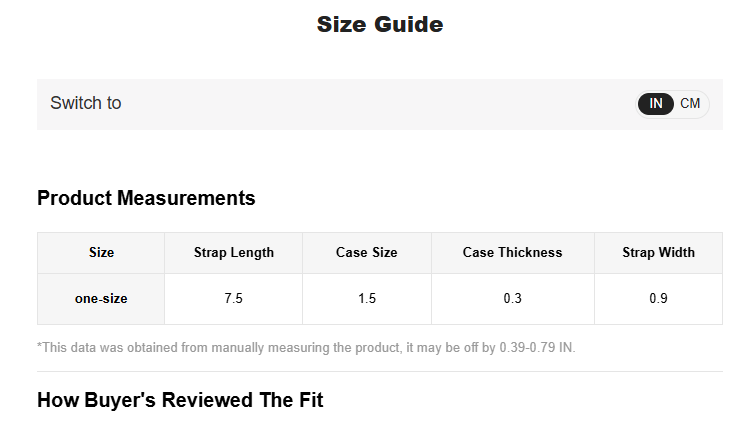Click the Product Measurements heading
The width and height of the screenshot is (749, 438).
point(146,198)
